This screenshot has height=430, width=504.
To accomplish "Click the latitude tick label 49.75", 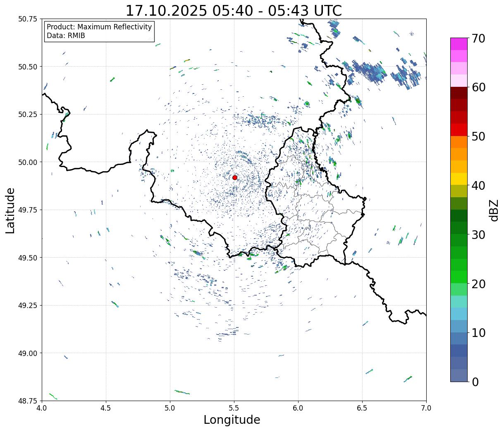I will tap(28, 210).
